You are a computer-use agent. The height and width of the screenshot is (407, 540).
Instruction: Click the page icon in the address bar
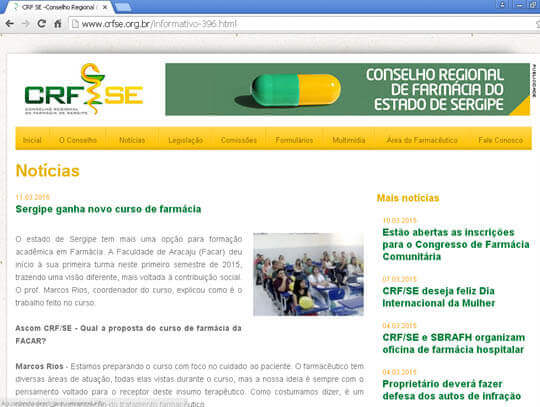click(x=75, y=24)
